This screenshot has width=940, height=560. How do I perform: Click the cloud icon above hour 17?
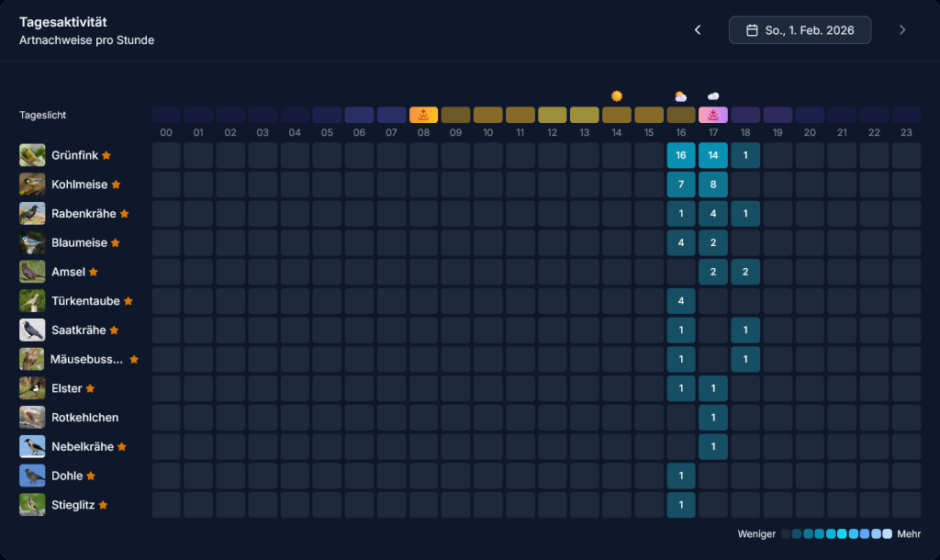713,95
